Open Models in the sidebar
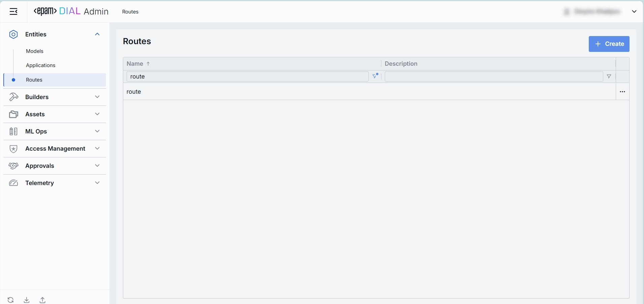Viewport: 644px width, 304px height. (x=35, y=51)
